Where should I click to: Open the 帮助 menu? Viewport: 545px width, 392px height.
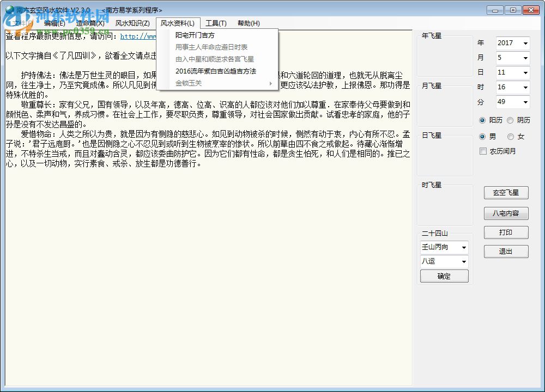[x=249, y=23]
